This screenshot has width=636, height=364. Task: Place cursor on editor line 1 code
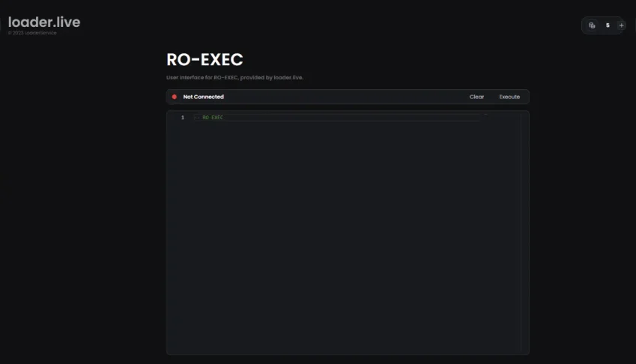click(x=209, y=118)
